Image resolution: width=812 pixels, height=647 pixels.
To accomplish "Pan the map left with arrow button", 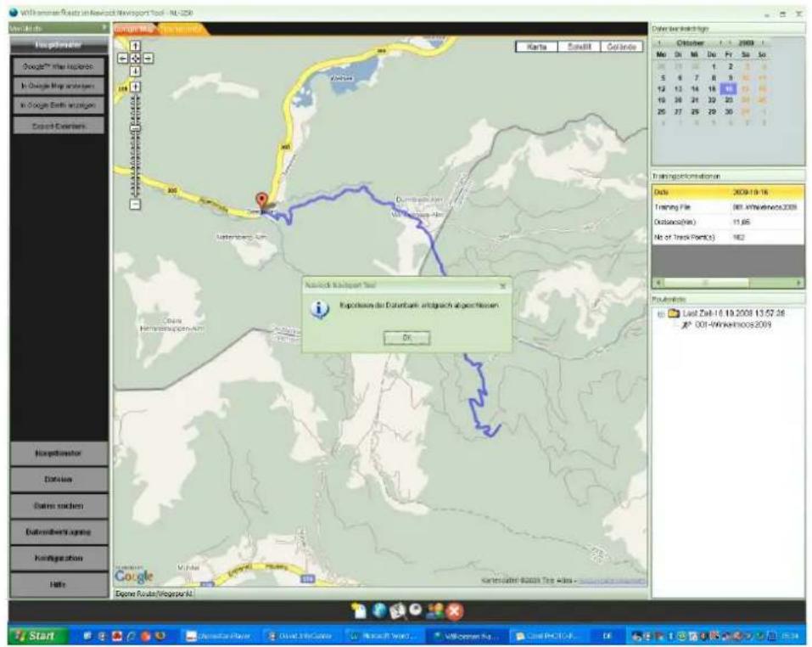I will point(123,58).
